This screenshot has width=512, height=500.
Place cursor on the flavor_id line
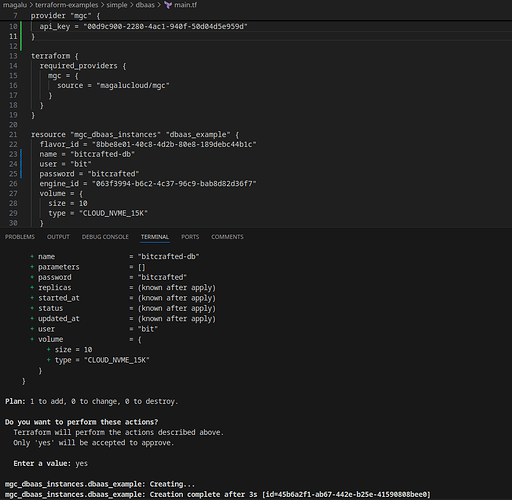click(148, 144)
